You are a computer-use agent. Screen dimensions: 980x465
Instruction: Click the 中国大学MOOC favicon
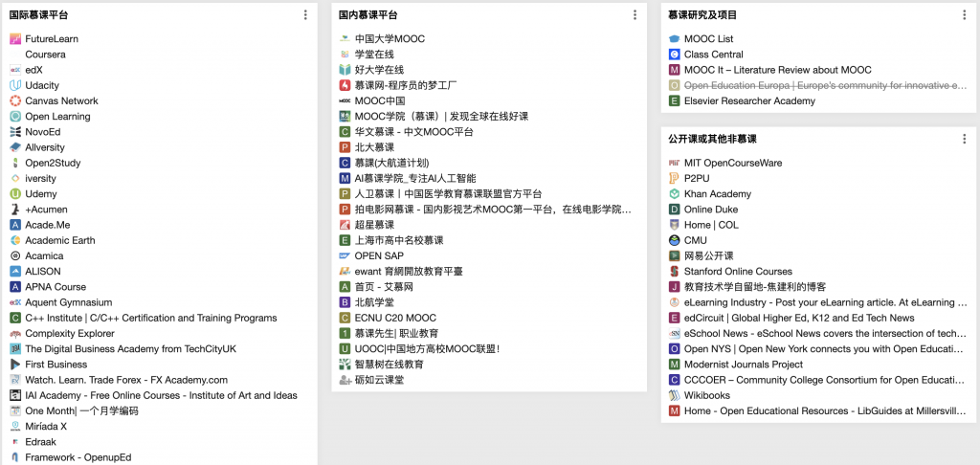pos(345,38)
